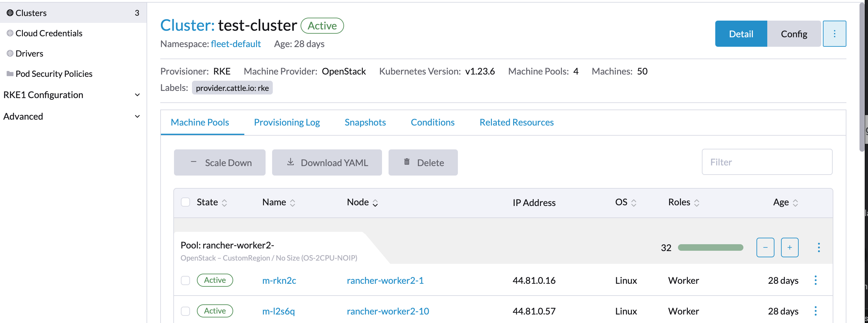This screenshot has height=323, width=868.
Task: Follow the fleet-default namespace link
Action: [235, 43]
